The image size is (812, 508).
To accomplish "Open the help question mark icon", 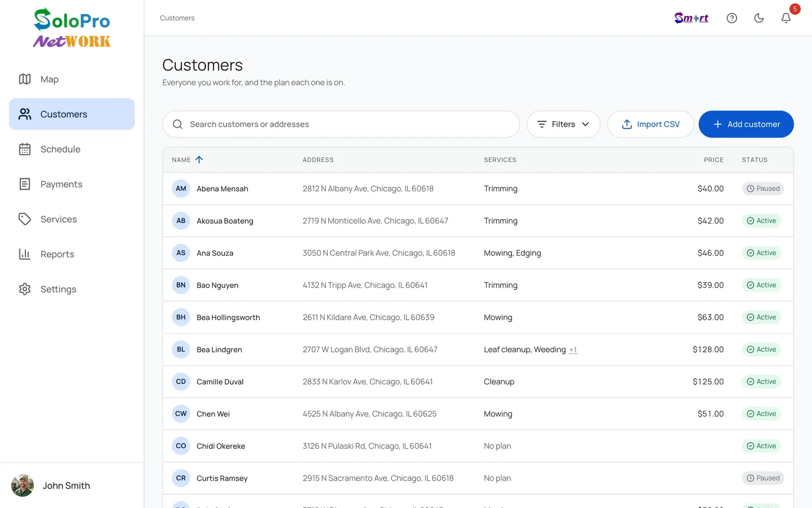I will click(x=732, y=18).
